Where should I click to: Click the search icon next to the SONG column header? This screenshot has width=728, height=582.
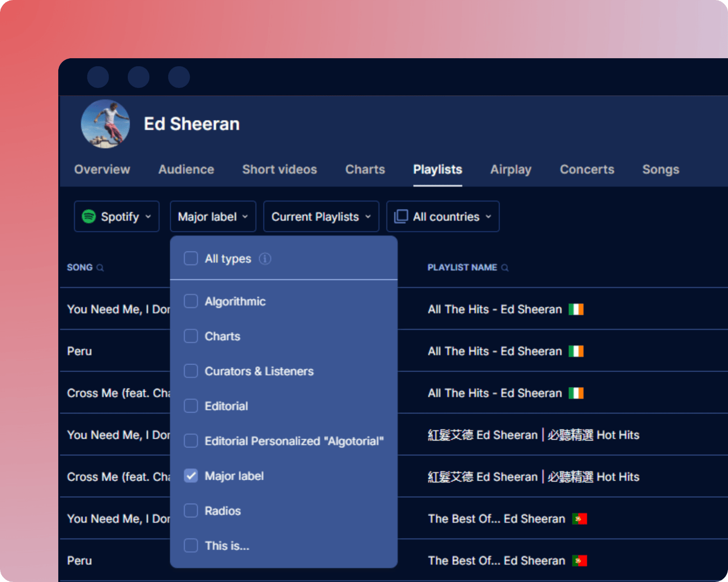coord(100,268)
